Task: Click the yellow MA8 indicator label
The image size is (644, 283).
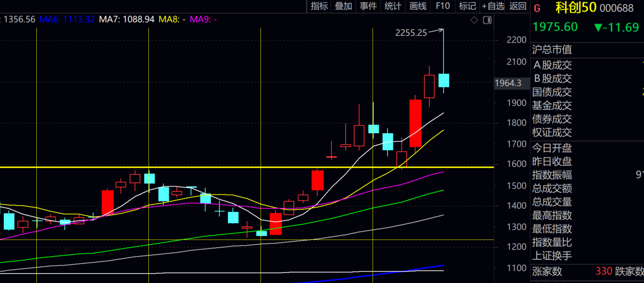Action: pyautogui.click(x=172, y=19)
